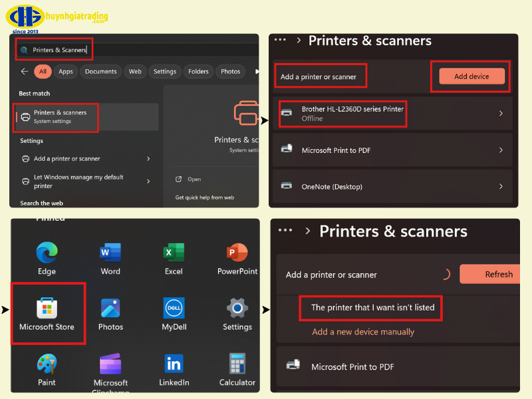Expand the Brother HL-L2360D series Printer entry
Viewport: 532px width, 399px height.
500,114
